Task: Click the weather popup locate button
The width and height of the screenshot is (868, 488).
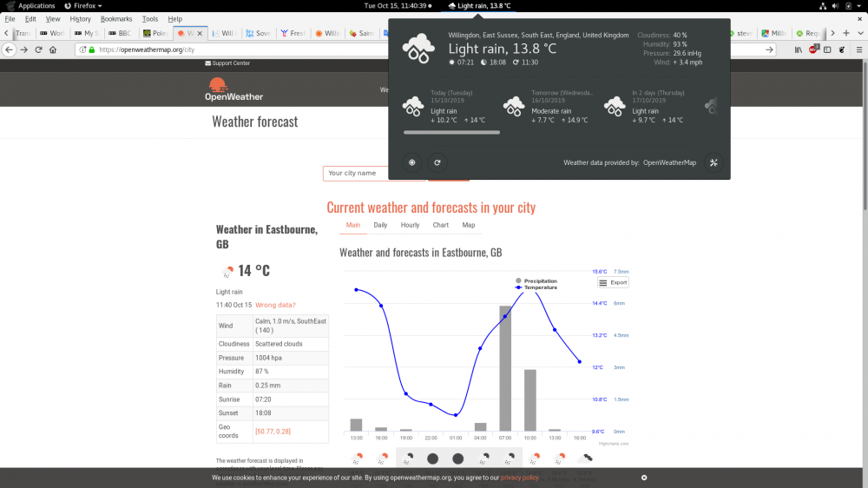Action: [411, 163]
